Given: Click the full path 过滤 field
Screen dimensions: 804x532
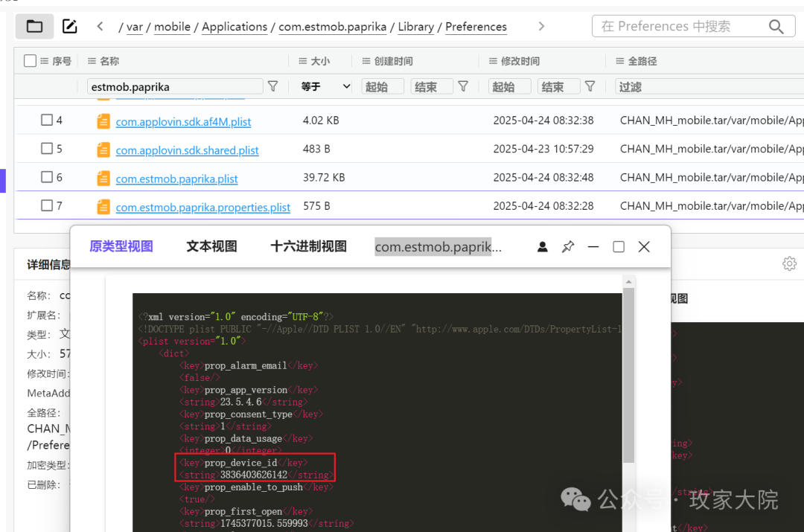Looking at the screenshot, I should (709, 86).
